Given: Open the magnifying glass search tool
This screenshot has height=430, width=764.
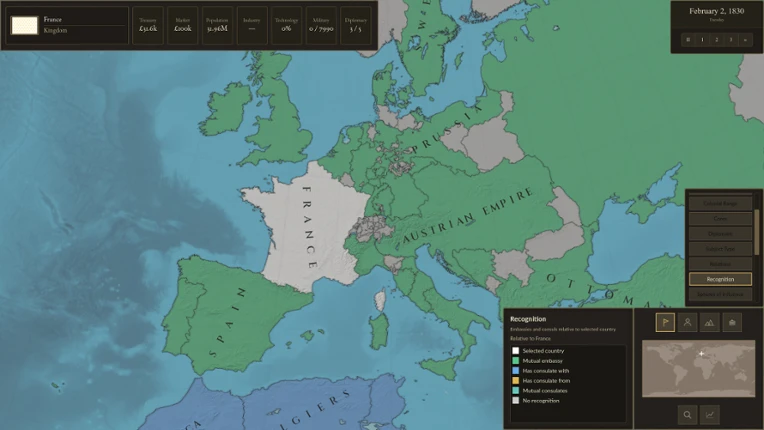Looking at the screenshot, I should click(687, 415).
